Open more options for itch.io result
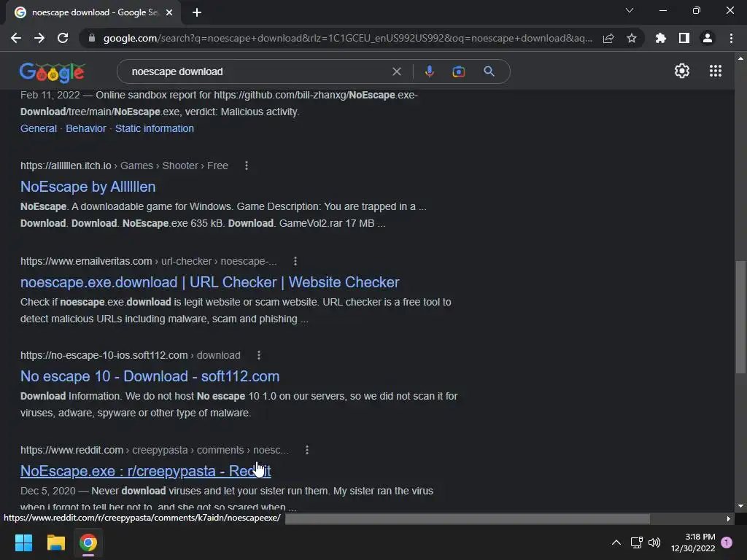 (x=247, y=166)
